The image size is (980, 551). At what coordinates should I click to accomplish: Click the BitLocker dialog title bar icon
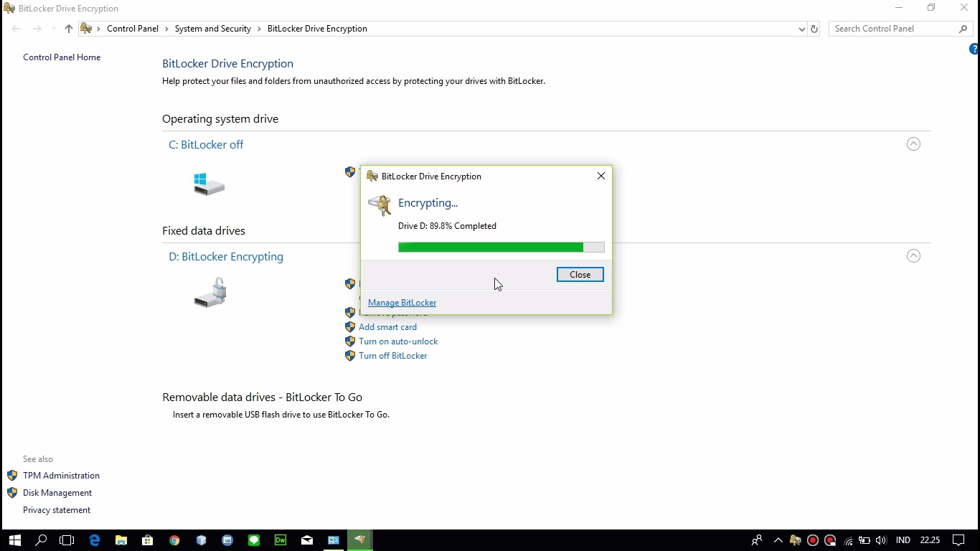click(372, 176)
